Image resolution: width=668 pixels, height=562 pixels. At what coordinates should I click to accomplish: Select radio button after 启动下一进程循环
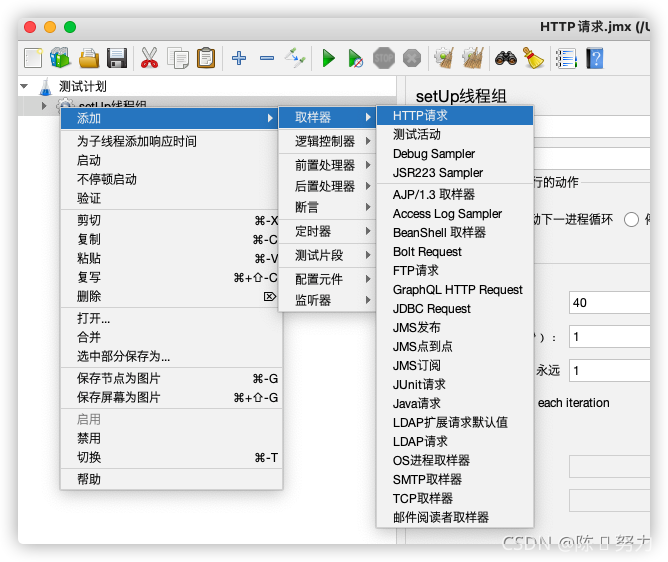[631, 220]
